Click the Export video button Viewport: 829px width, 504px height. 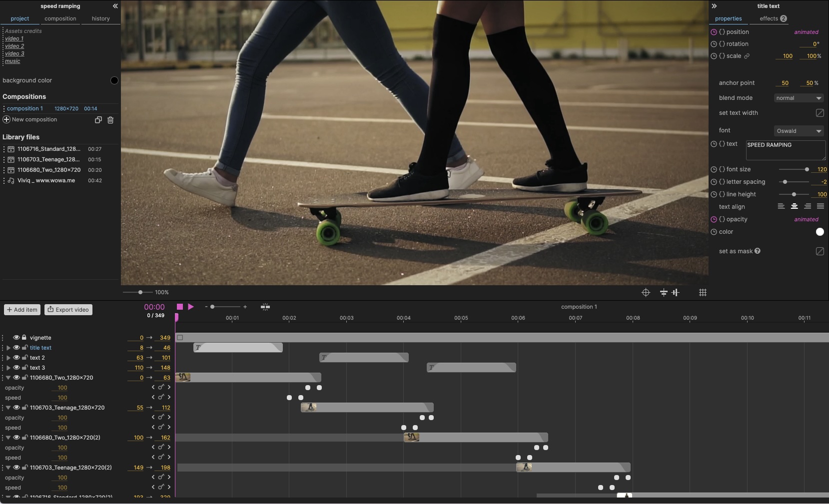(x=68, y=310)
